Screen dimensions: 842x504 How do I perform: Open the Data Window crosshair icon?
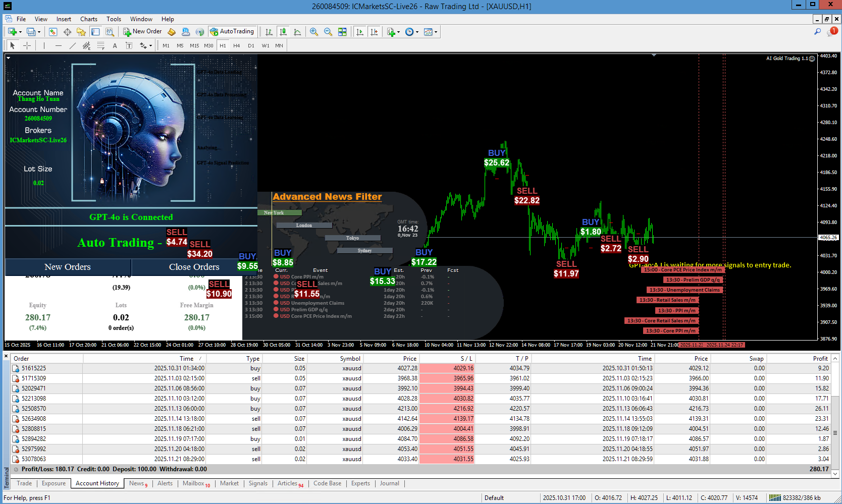67,32
